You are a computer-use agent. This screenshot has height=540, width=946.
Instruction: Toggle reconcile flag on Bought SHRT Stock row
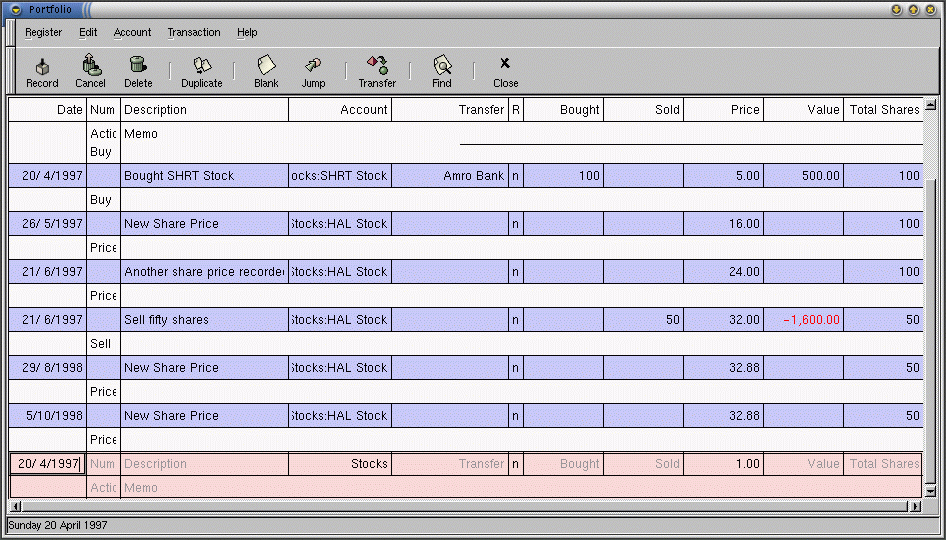[515, 176]
